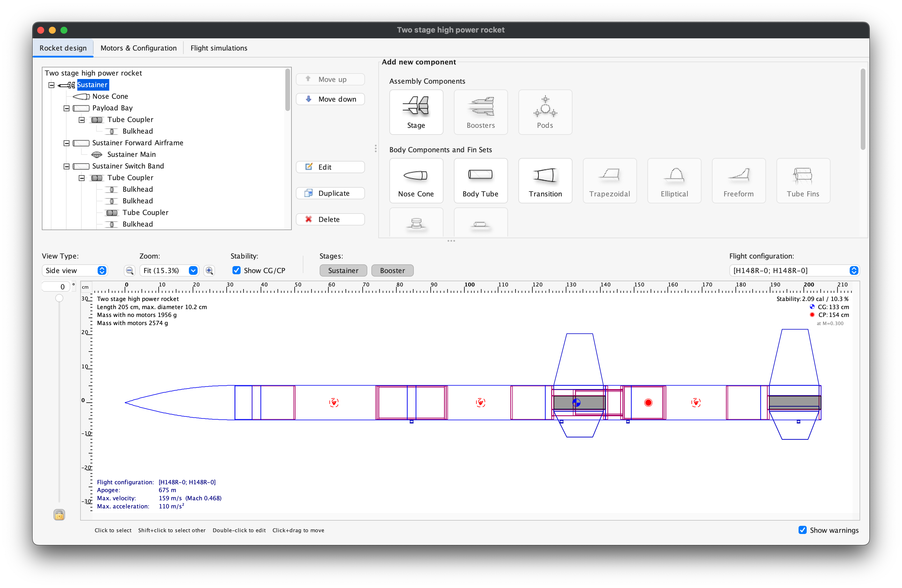Click the zoom out magnifier icon
This screenshot has width=902, height=588.
[130, 270]
